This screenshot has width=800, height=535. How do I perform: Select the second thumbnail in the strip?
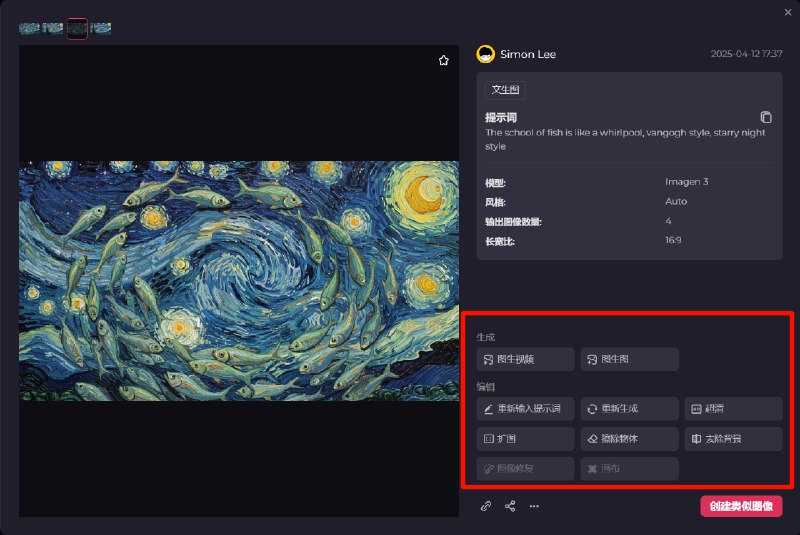[x=53, y=28]
